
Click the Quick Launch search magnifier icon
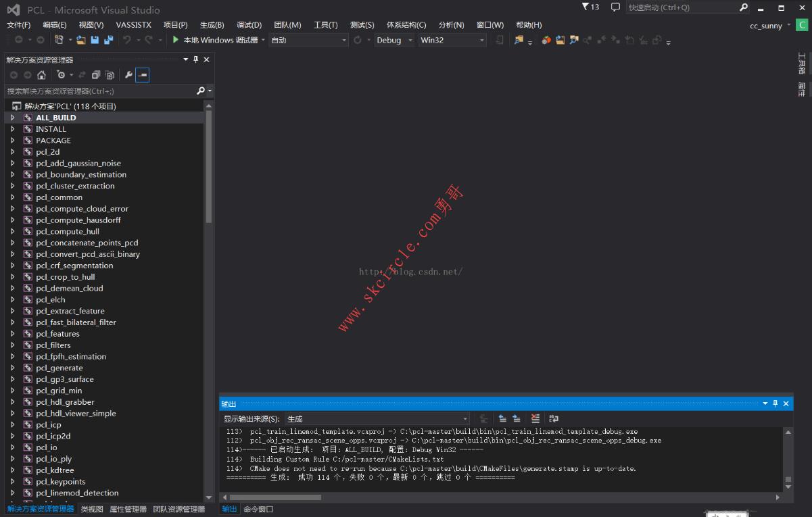coord(744,7)
